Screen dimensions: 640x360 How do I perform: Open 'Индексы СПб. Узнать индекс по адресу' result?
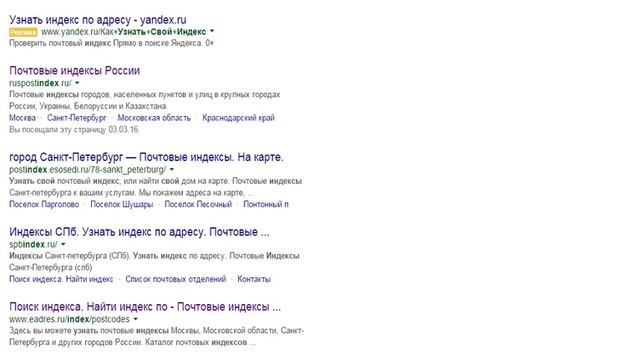[139, 232]
